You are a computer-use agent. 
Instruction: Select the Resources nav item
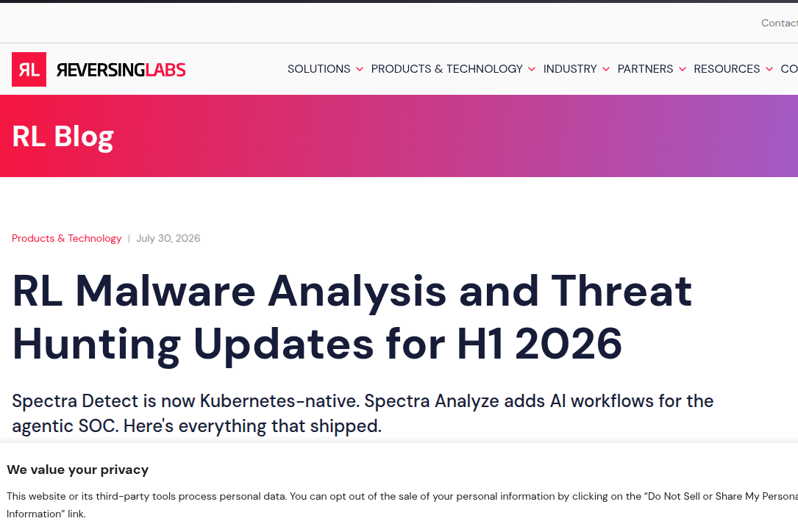[726, 68]
